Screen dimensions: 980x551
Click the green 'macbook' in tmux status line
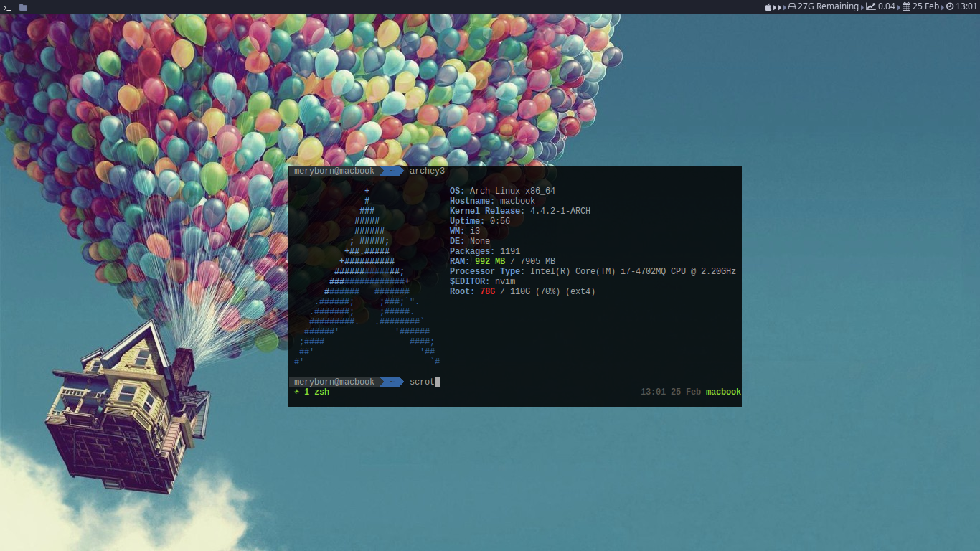[723, 392]
